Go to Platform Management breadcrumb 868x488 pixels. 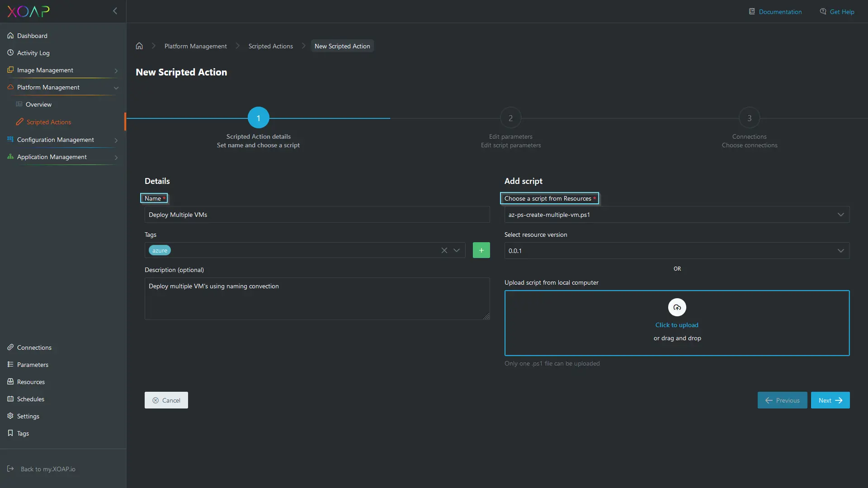pyautogui.click(x=196, y=46)
